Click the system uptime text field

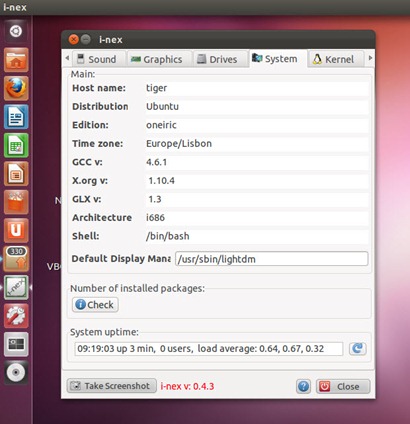(209, 349)
